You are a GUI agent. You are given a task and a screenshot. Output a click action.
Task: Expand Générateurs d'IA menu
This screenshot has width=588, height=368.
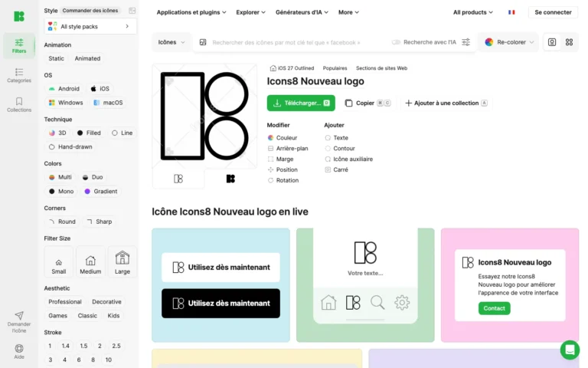(302, 12)
